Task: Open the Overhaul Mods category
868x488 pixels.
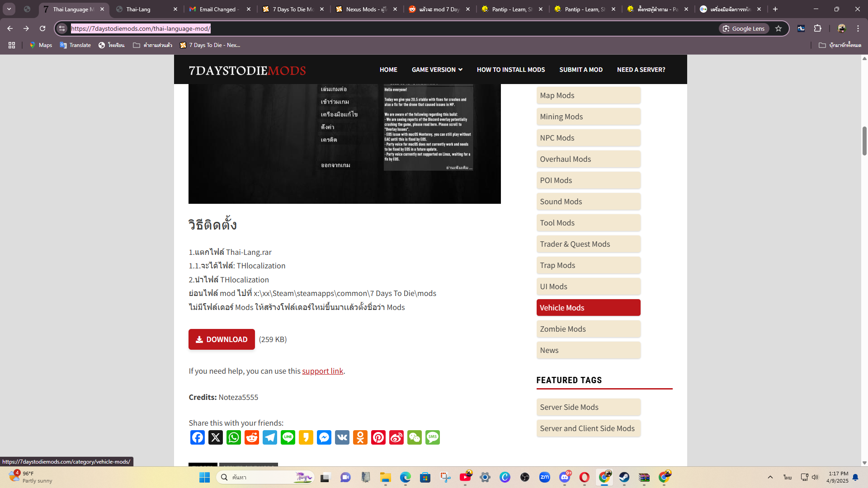Action: [x=588, y=159]
